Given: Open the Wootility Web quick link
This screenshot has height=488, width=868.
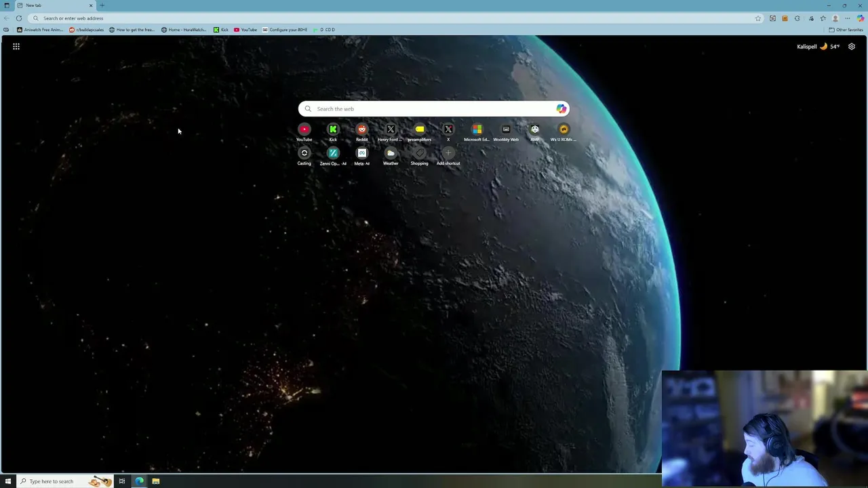Looking at the screenshot, I should click(x=506, y=132).
